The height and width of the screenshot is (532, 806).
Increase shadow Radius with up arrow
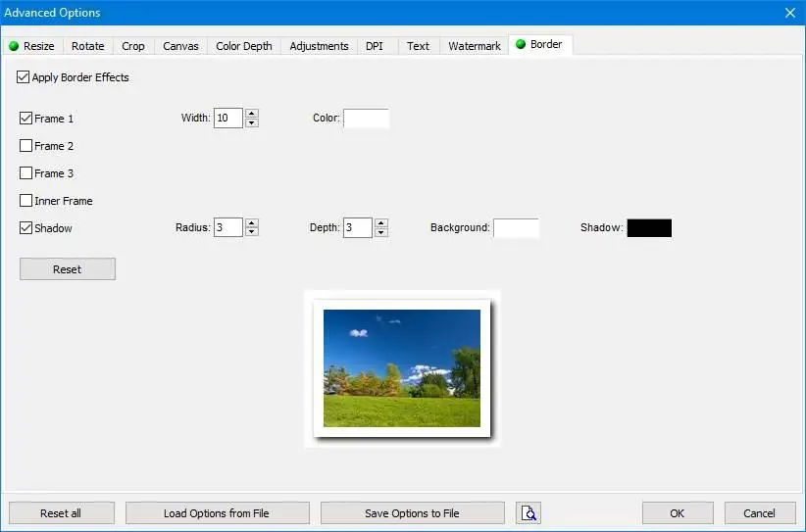pyautogui.click(x=251, y=222)
